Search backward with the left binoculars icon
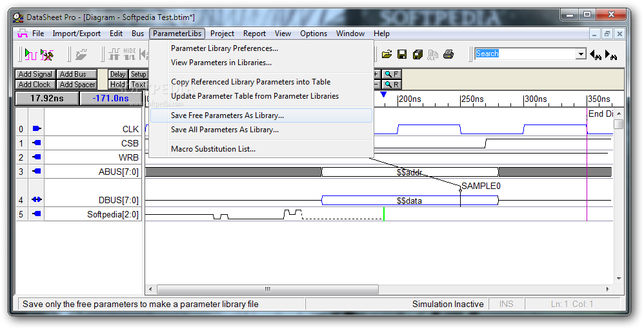The width and height of the screenshot is (644, 329). [596, 54]
